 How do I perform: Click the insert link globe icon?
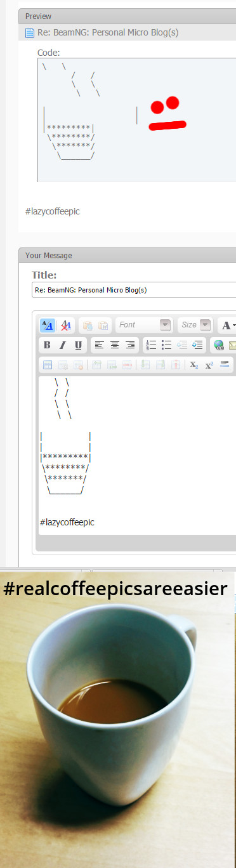click(219, 345)
